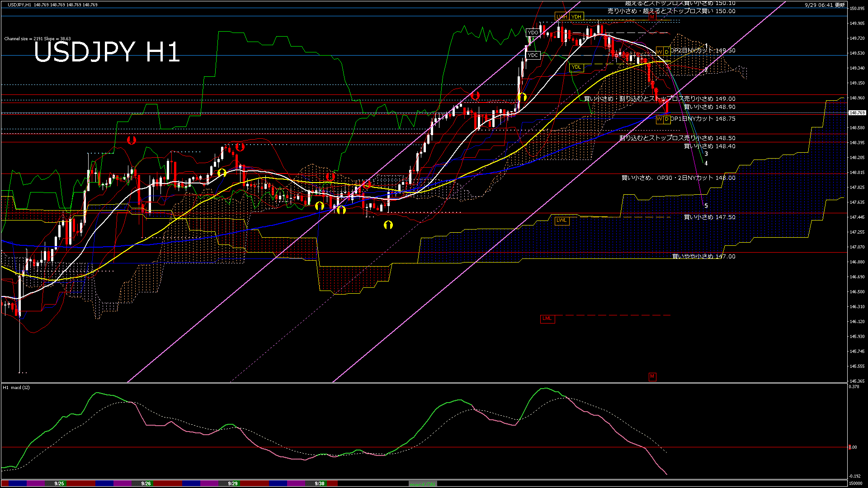Screen dimensions: 868x488
Task: Click the 9/30 date marker on timeline
Action: pos(320,483)
